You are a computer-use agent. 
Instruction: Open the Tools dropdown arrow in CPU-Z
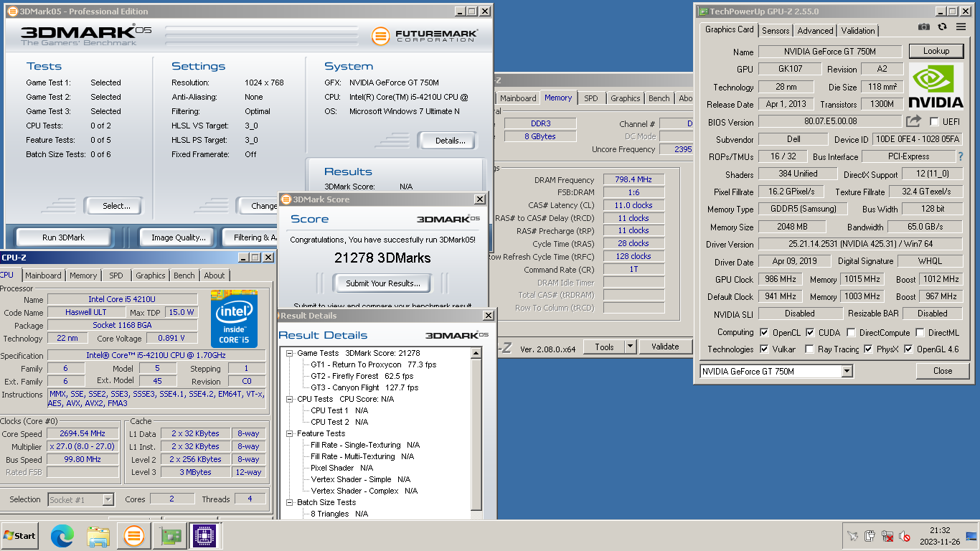click(x=630, y=347)
